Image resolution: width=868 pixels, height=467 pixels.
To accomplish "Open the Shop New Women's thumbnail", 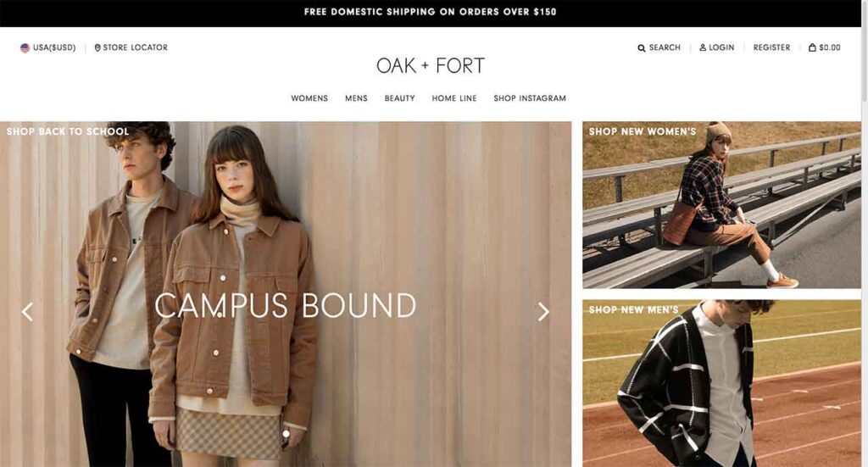I will tap(721, 205).
